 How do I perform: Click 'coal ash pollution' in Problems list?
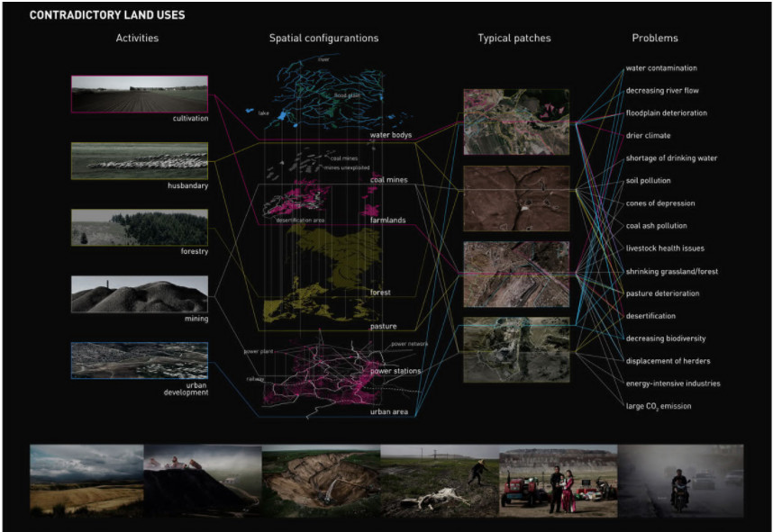point(656,226)
